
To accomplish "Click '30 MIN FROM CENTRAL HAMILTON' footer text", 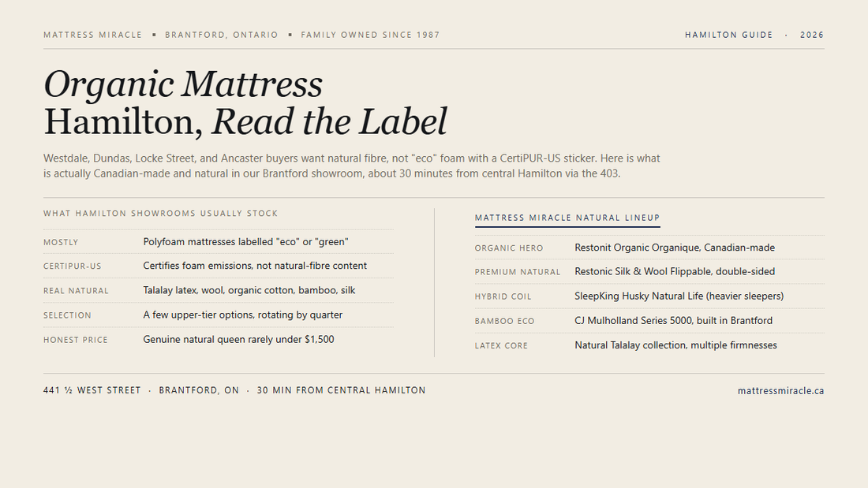I will pos(341,390).
